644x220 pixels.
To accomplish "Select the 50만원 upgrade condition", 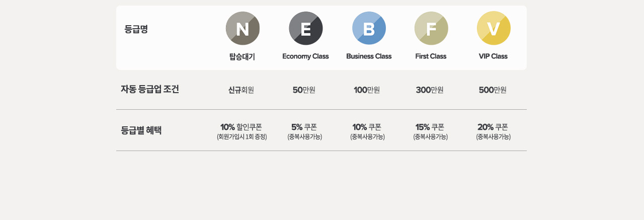I will (304, 90).
